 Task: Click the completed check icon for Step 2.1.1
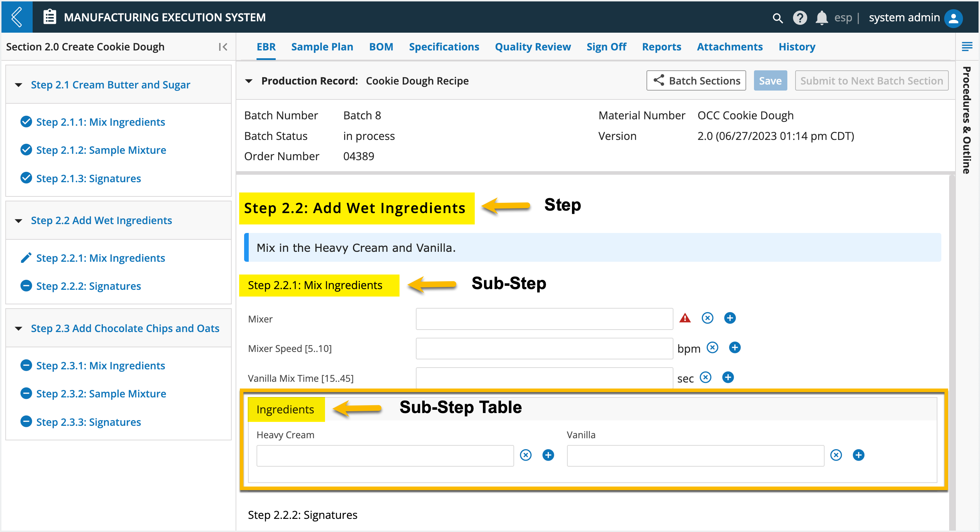26,121
